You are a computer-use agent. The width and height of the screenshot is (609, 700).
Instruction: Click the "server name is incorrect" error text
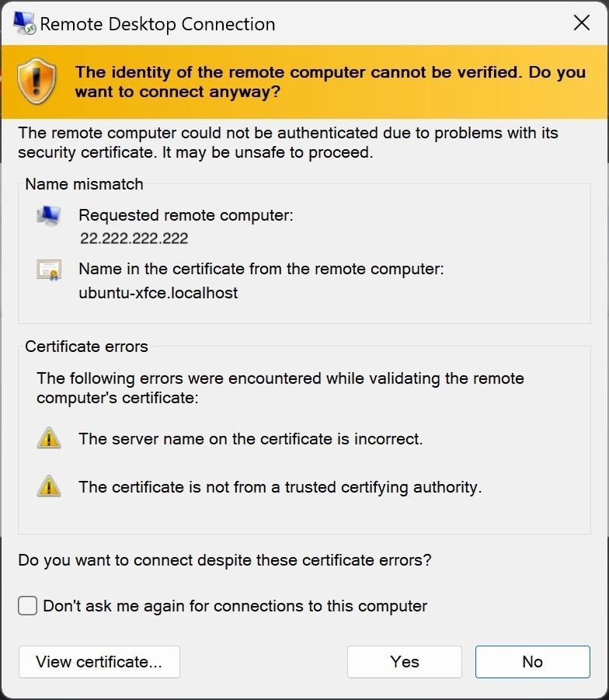[x=250, y=439]
